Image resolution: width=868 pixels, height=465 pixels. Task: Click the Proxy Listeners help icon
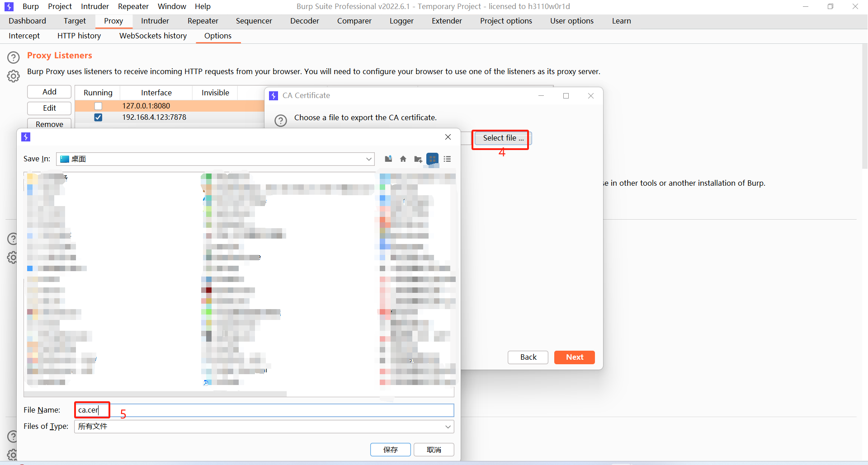[14, 57]
